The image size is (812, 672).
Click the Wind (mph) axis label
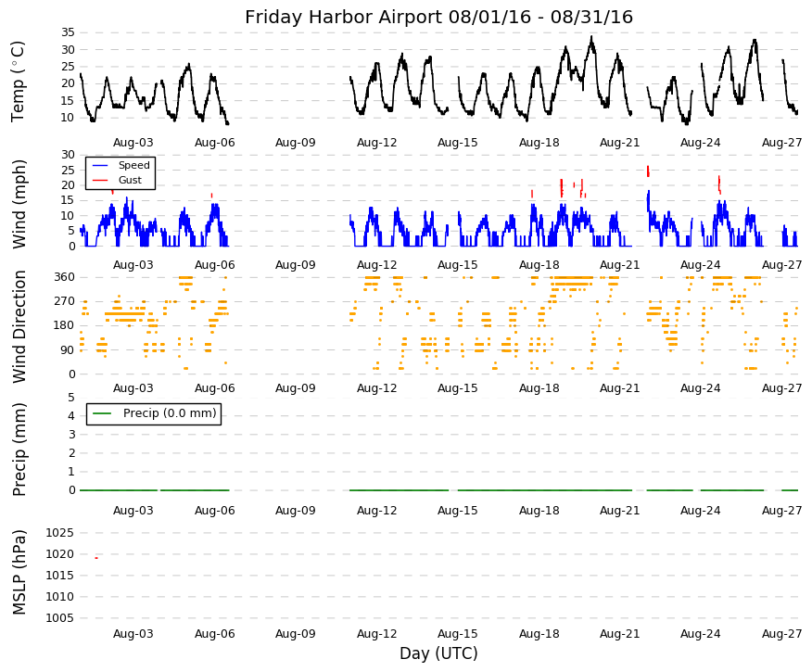point(19,204)
